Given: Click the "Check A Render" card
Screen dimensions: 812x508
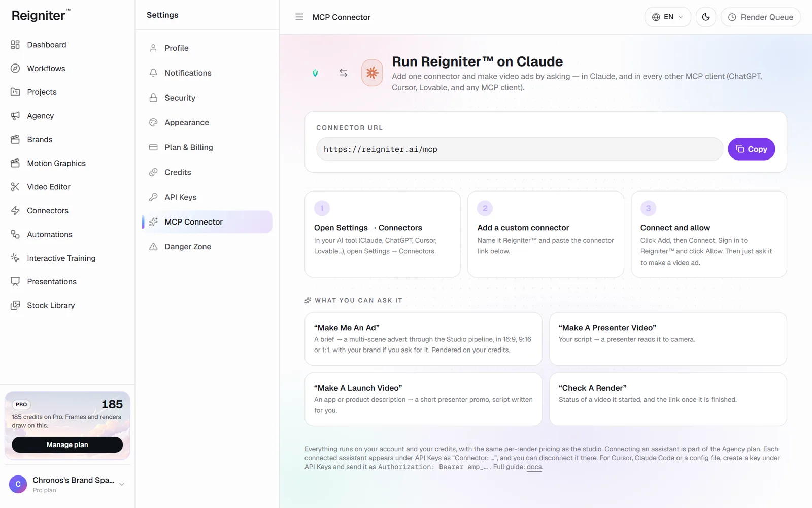Looking at the screenshot, I should (668, 399).
